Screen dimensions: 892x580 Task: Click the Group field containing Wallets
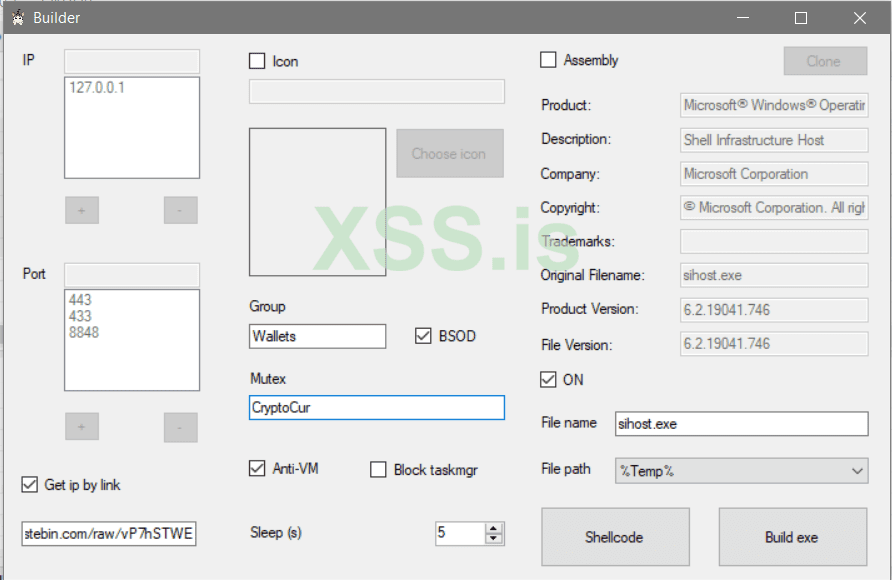(317, 336)
